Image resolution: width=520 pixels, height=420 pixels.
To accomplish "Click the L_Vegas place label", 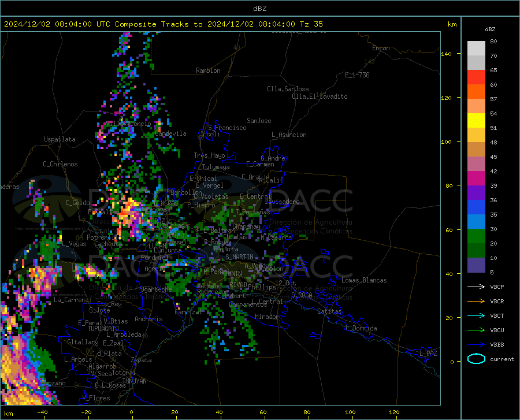I will coord(74,244).
